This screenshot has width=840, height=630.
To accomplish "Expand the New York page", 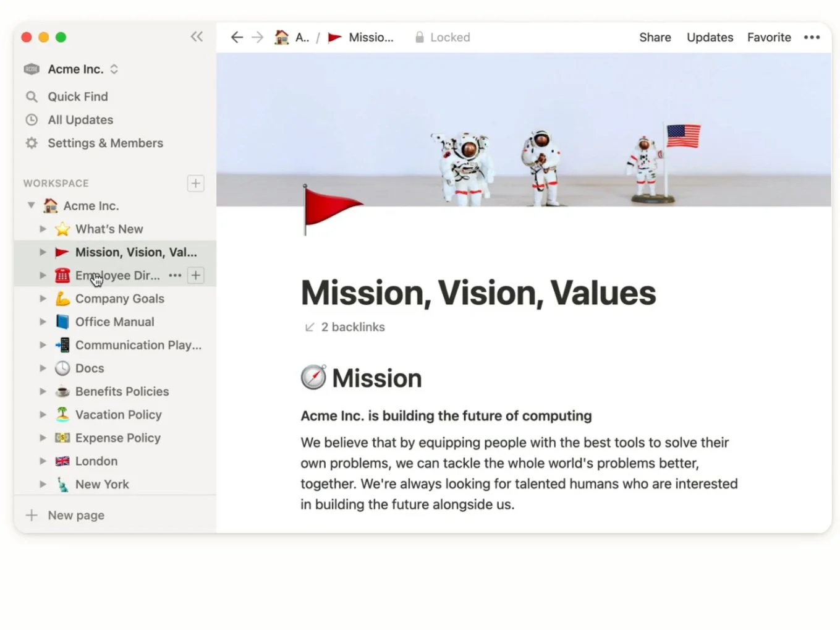I will (x=43, y=484).
